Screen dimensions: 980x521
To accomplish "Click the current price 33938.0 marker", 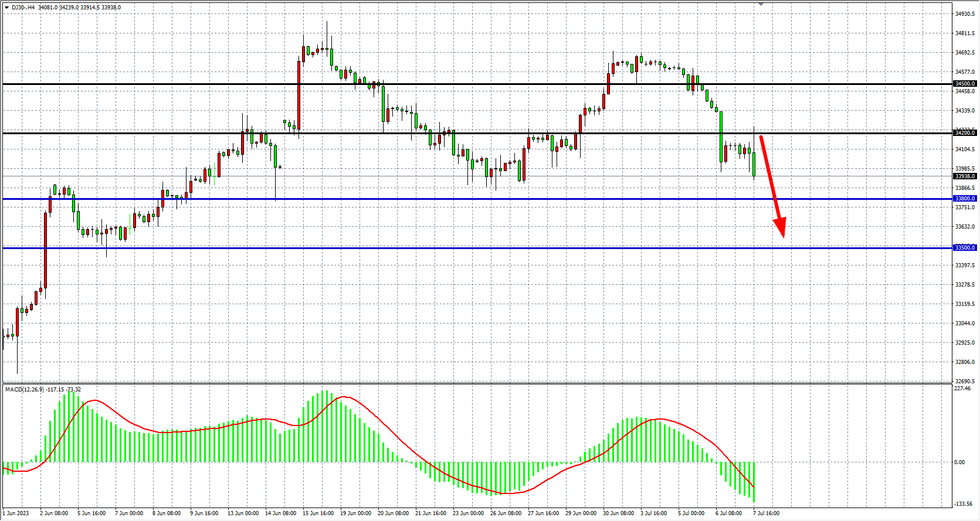I will click(965, 176).
